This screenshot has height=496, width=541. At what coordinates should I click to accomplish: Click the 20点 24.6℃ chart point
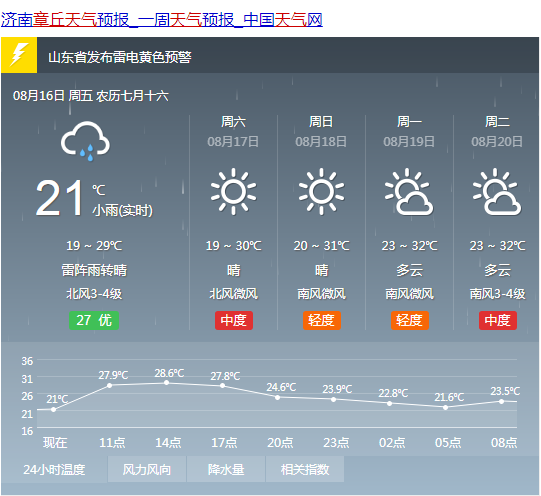[x=278, y=397]
